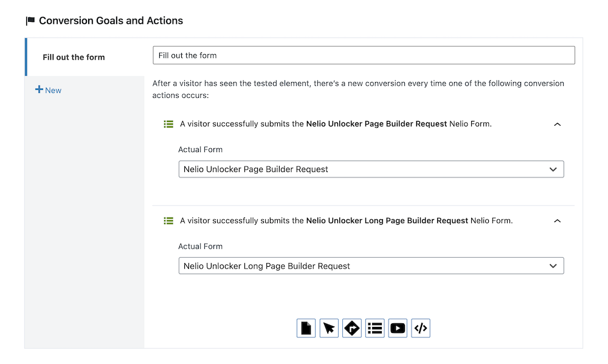Click the text 'A visitor successfully submits the Nelio Unlocker Long Page Builder Request Nelio Form.'

(x=347, y=221)
